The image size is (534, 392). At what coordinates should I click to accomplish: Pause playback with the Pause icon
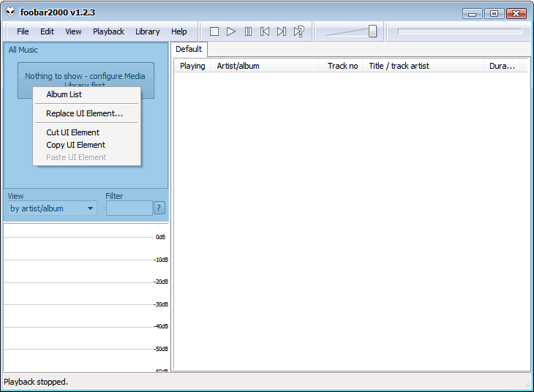[x=248, y=31]
